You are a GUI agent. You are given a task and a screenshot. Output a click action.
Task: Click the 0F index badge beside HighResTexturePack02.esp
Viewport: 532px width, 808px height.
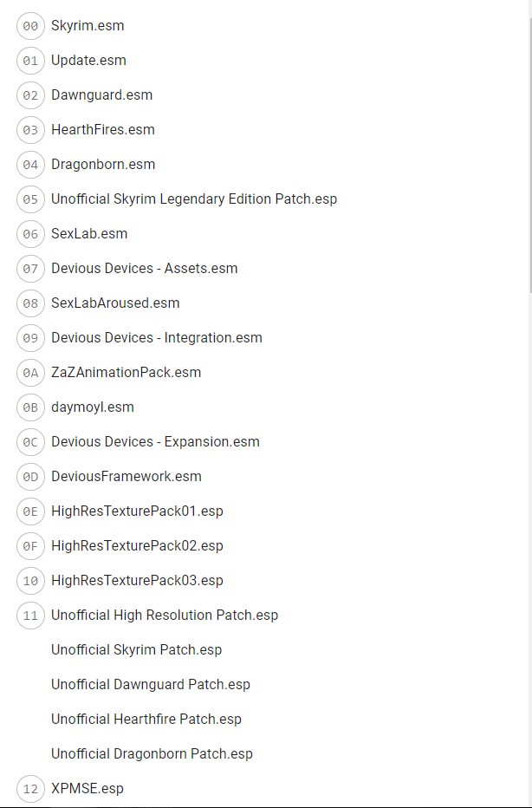tap(30, 545)
